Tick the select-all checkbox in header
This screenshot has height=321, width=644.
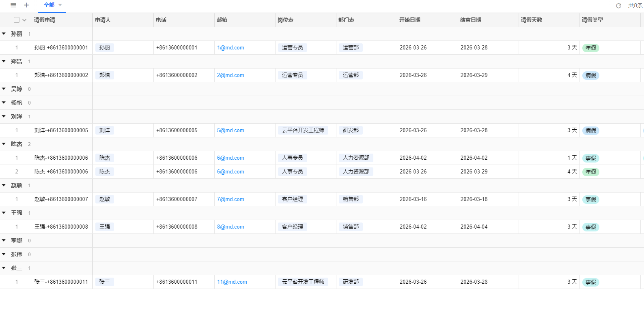point(17,20)
